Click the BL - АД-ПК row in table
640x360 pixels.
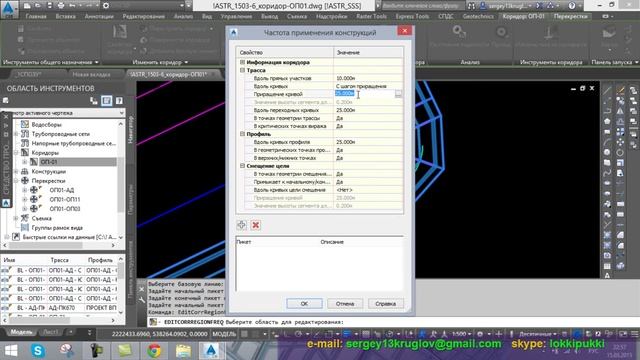[x=59, y=308]
